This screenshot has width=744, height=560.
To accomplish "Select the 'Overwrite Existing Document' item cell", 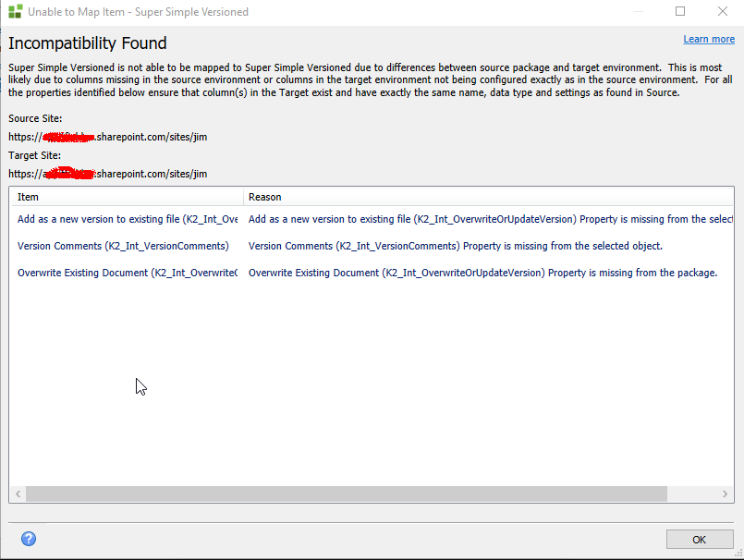I will (128, 273).
